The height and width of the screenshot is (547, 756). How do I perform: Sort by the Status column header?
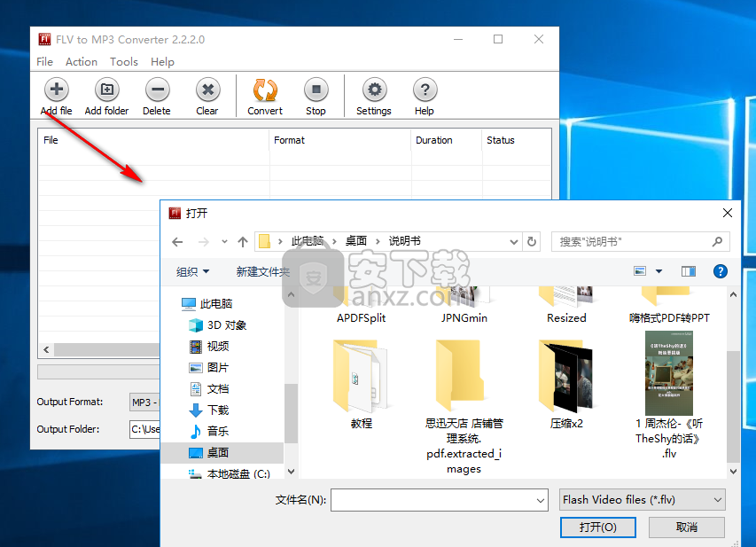516,140
